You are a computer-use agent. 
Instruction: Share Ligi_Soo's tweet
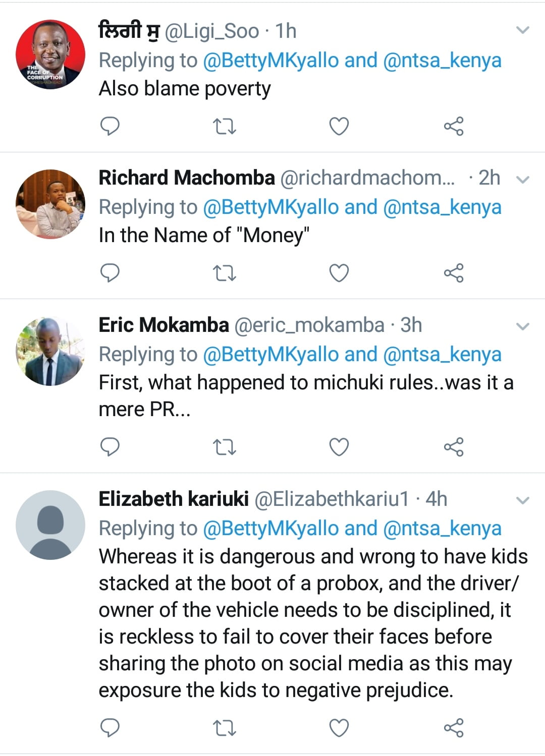click(453, 126)
